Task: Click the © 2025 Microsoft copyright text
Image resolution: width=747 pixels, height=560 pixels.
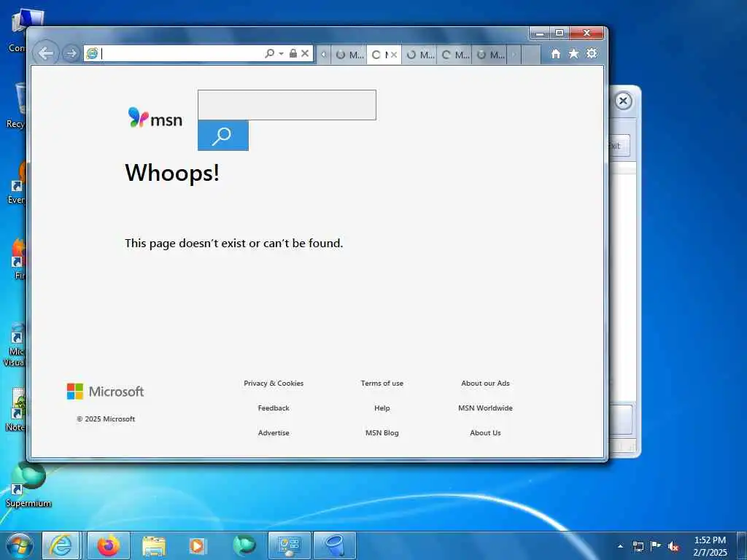Action: point(106,419)
